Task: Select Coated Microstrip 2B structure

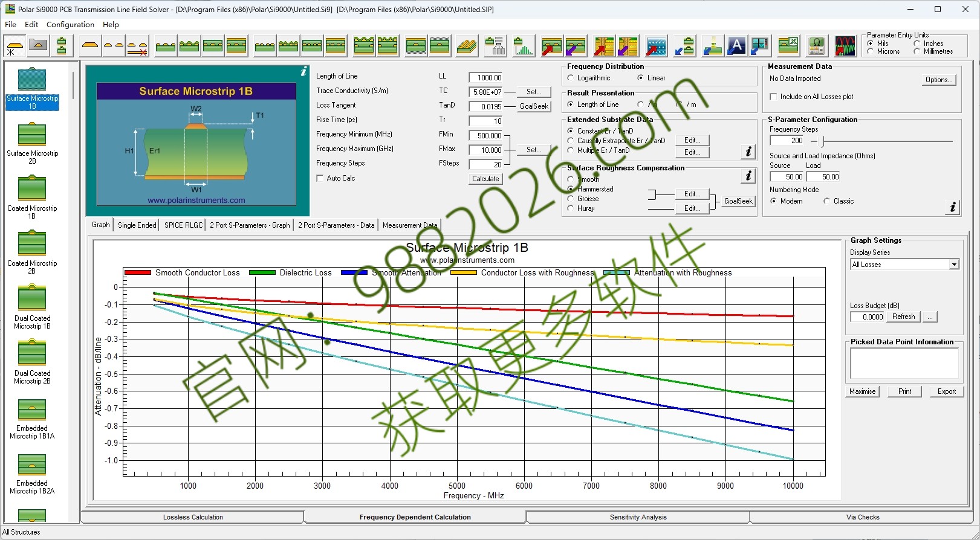Action: (32, 253)
